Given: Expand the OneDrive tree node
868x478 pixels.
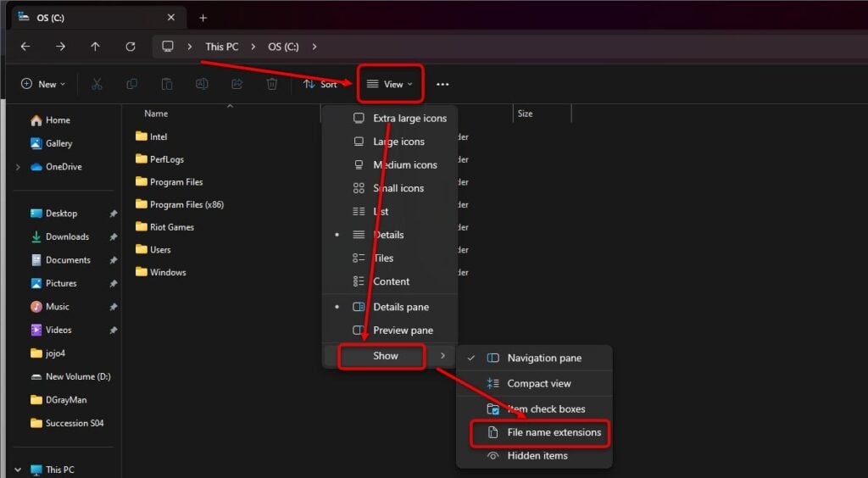Looking at the screenshot, I should tap(18, 167).
